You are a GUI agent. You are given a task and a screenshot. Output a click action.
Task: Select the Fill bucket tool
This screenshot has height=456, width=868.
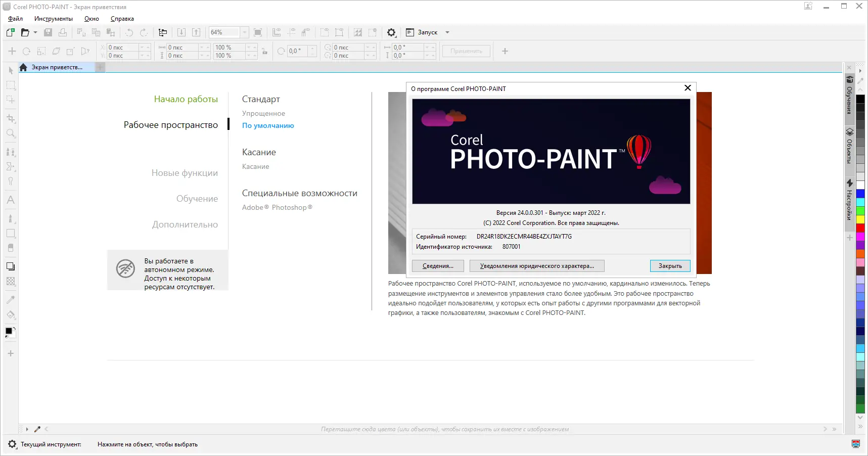11,315
